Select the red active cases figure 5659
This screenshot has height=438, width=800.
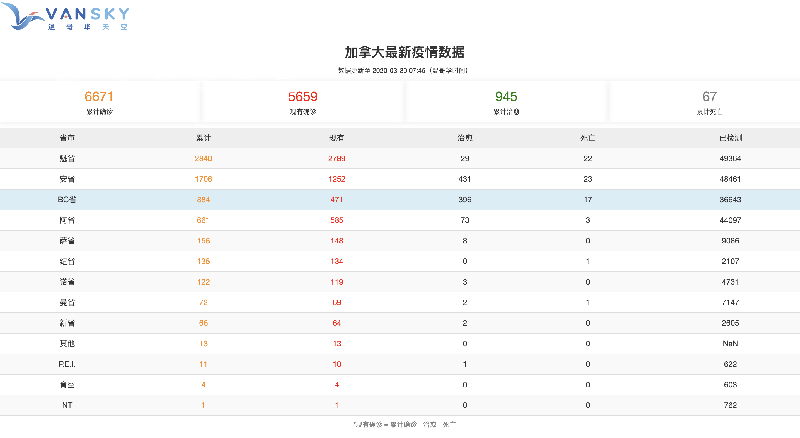(x=303, y=96)
